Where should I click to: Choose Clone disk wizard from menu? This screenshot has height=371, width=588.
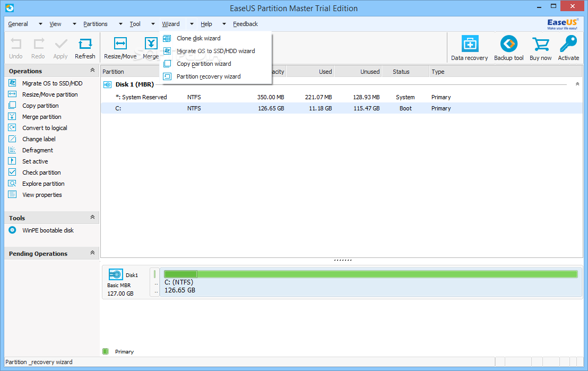(215, 38)
